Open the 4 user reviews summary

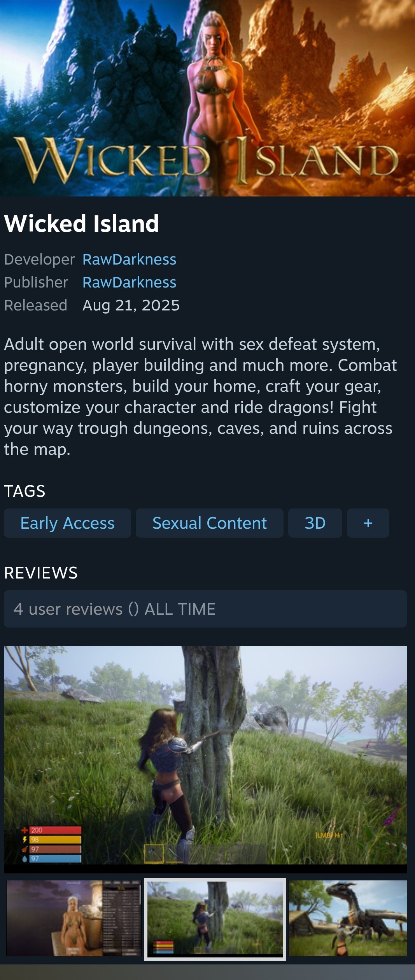[205, 609]
